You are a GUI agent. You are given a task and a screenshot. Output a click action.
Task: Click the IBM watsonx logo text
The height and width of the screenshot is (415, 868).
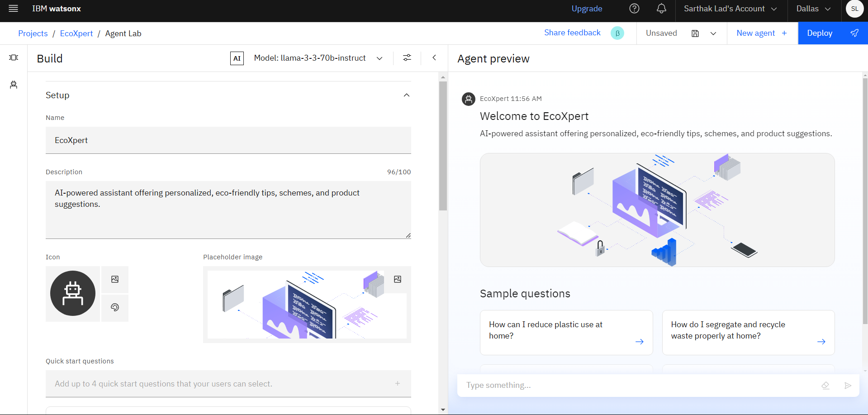(57, 9)
